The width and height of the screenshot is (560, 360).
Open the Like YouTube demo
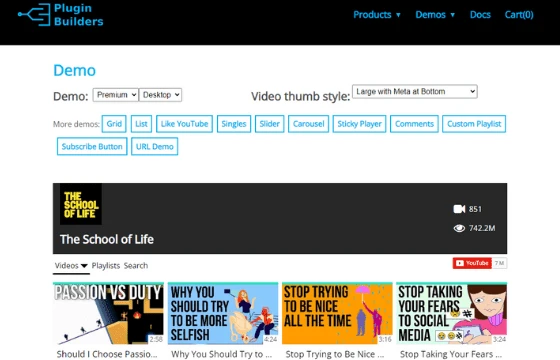pyautogui.click(x=184, y=124)
